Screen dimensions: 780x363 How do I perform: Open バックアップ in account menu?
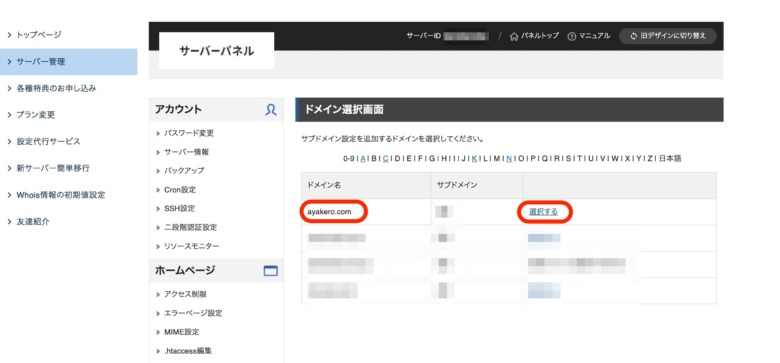click(184, 171)
